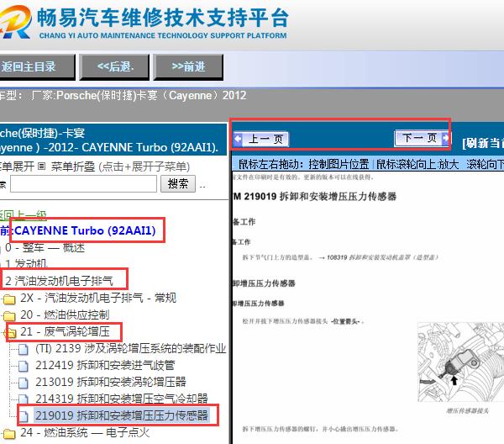Click the 返回上一级 link

click(x=24, y=215)
